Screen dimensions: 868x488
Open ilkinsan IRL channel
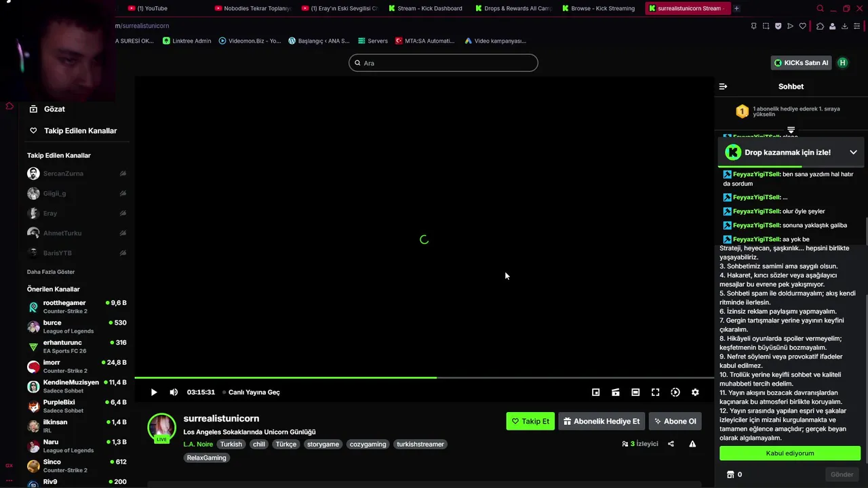pyautogui.click(x=77, y=426)
